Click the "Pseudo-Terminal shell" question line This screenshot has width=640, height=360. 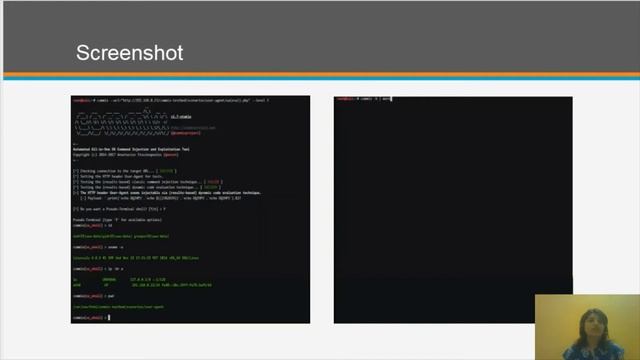point(119,209)
